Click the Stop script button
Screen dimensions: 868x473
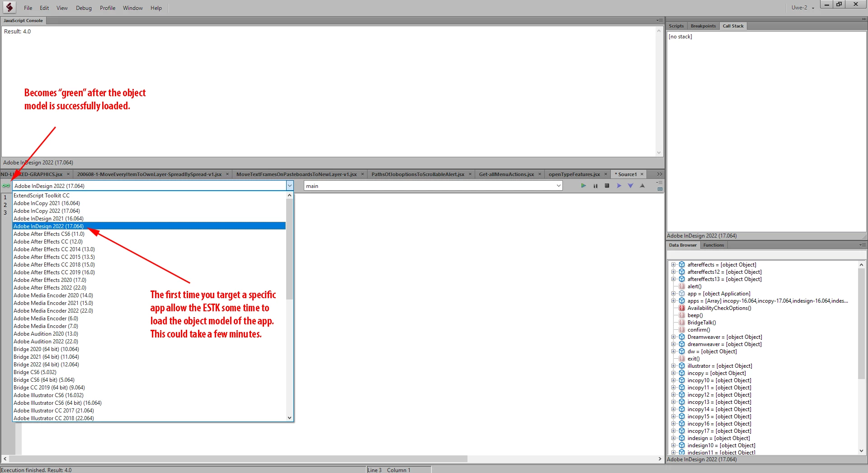(607, 186)
